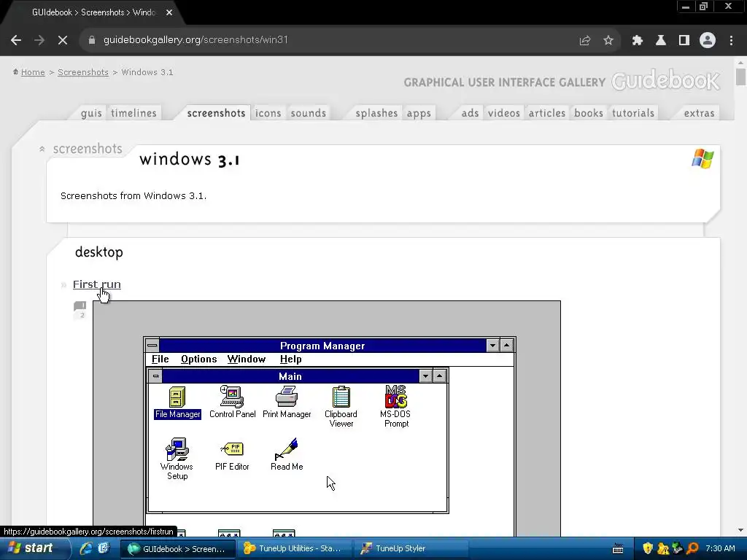
Task: Toggle the browser side panel icon
Action: (x=684, y=41)
